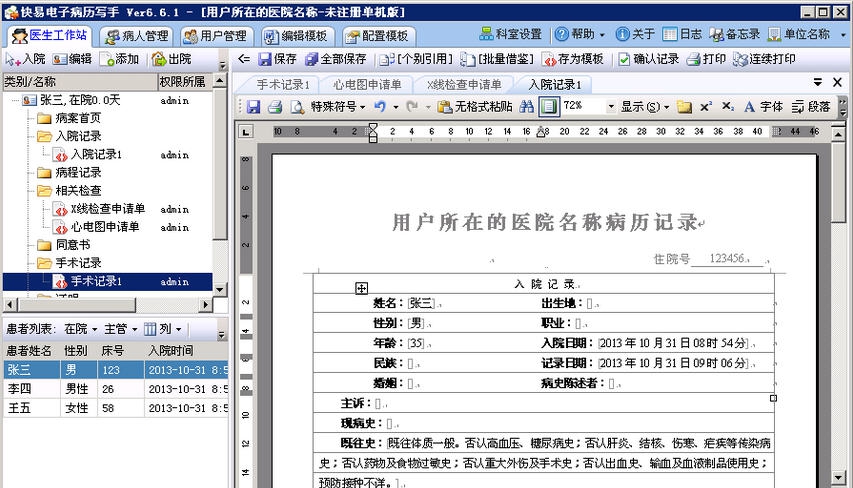The height and width of the screenshot is (488, 853).
Task: Click the undo arrow icon
Action: coord(380,106)
